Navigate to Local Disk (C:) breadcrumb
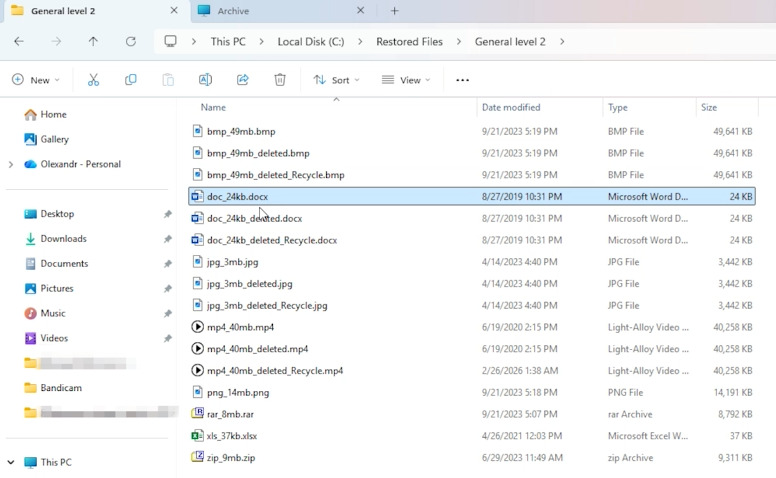The width and height of the screenshot is (776, 478). coord(311,42)
